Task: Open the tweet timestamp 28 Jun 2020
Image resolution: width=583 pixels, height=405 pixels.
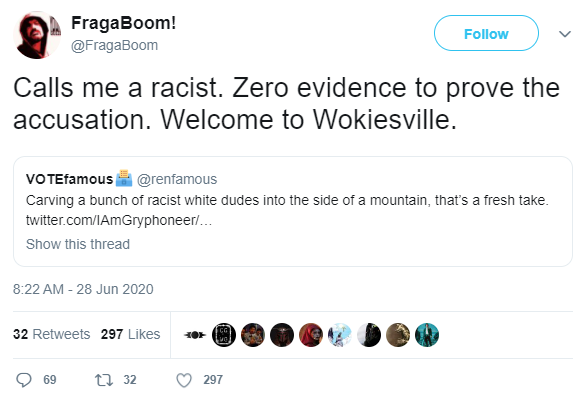Action: [x=83, y=289]
